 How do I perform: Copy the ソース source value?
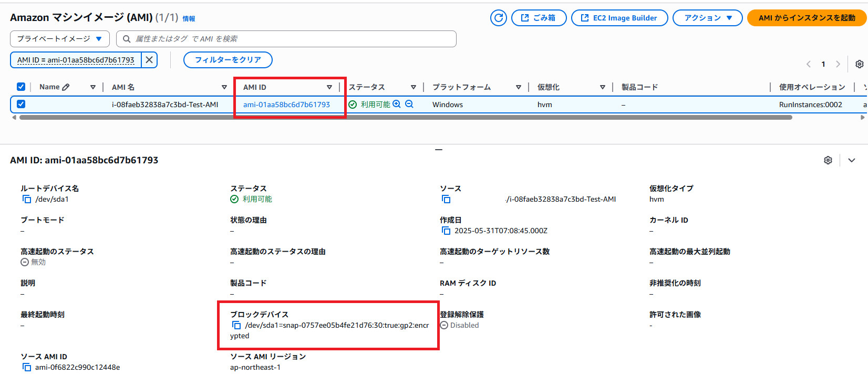446,199
